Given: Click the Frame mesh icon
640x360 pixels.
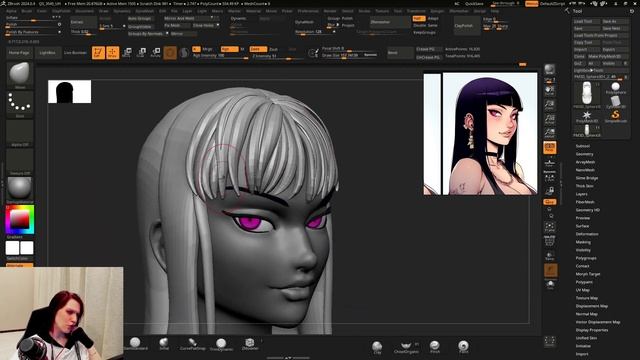Looking at the screenshot, I should [549, 227].
